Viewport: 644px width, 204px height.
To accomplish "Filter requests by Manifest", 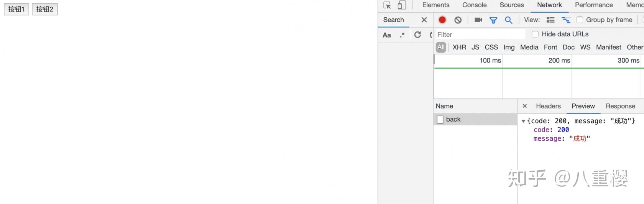I will tap(609, 47).
